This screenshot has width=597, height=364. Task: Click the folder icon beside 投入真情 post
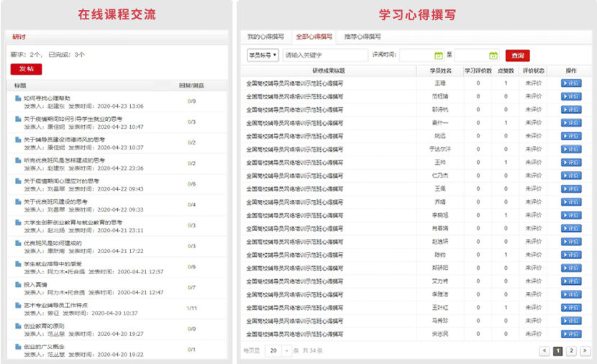click(17, 285)
